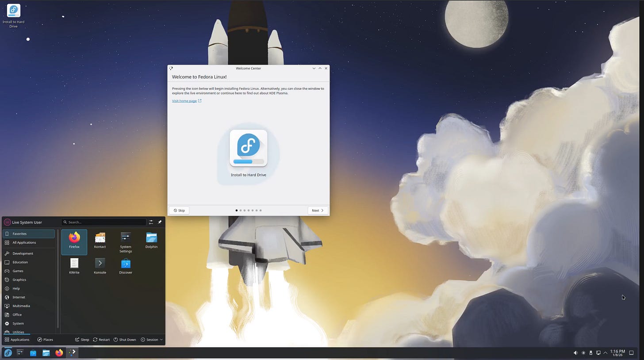The height and width of the screenshot is (360, 644).
Task: Pin the application launcher open
Action: click(x=160, y=222)
